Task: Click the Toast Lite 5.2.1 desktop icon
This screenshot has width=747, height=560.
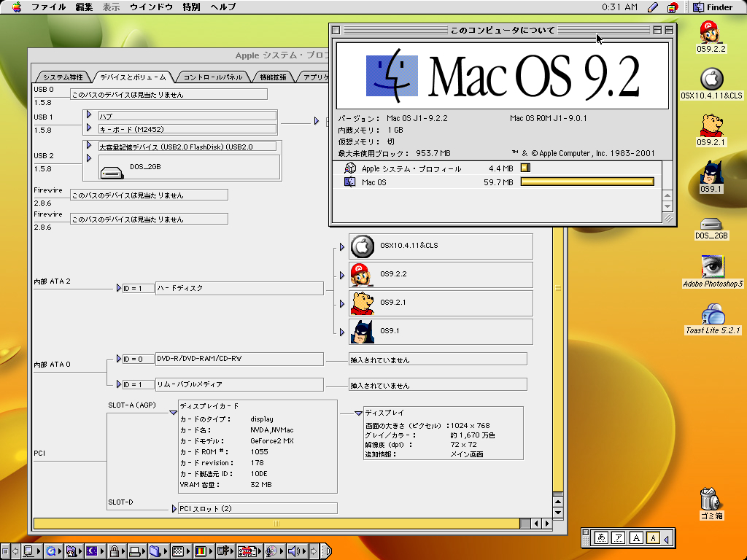Action: [713, 315]
